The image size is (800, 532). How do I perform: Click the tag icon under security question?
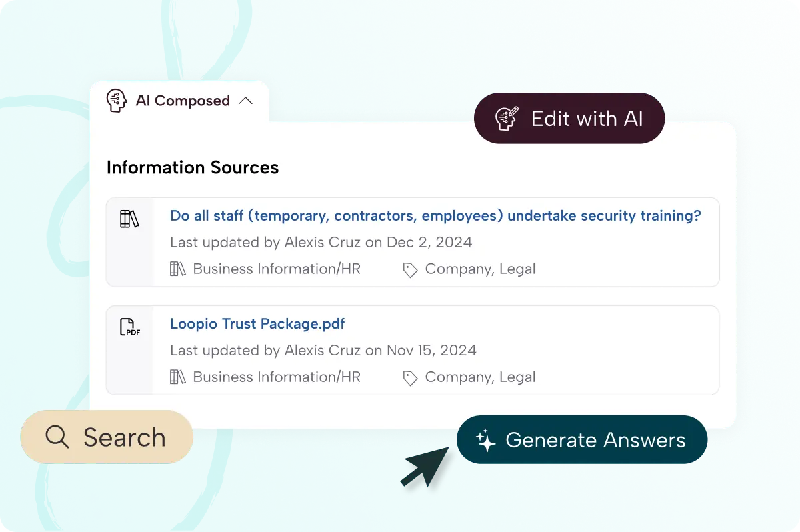coord(410,269)
